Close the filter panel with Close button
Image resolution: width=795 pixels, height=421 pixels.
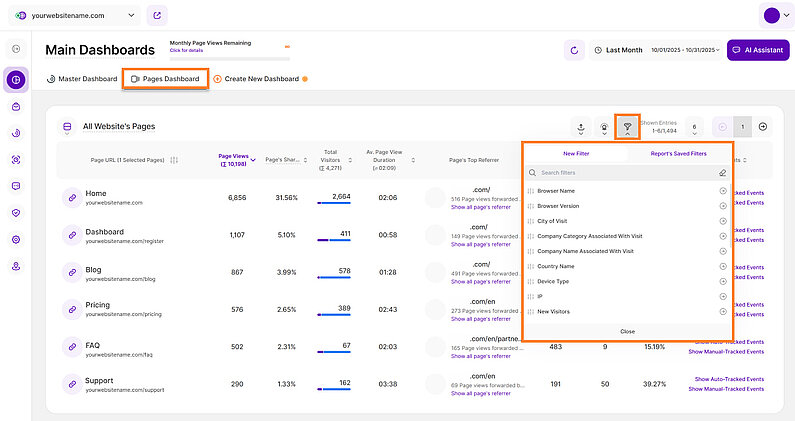[x=627, y=331]
